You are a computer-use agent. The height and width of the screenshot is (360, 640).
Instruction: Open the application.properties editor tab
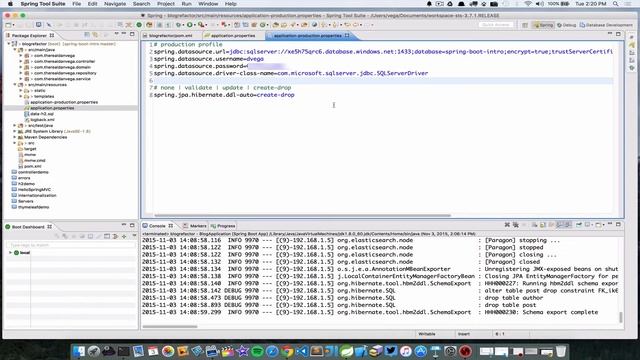[233, 36]
